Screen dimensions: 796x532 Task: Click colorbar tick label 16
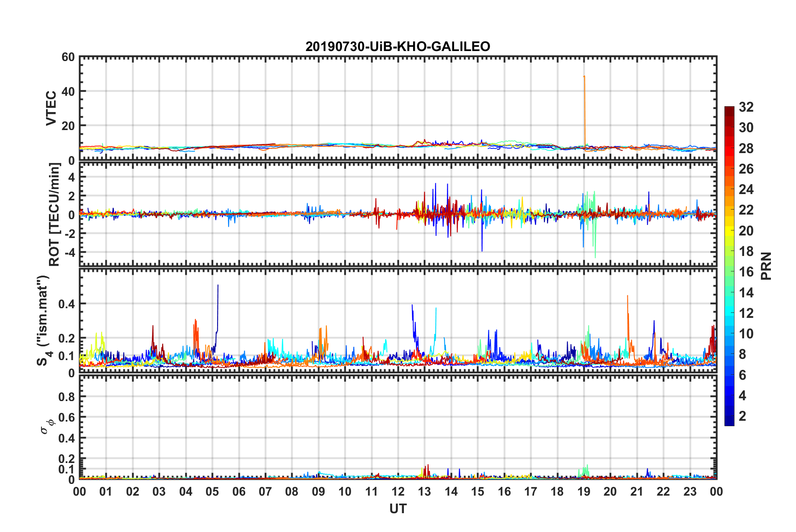(746, 272)
